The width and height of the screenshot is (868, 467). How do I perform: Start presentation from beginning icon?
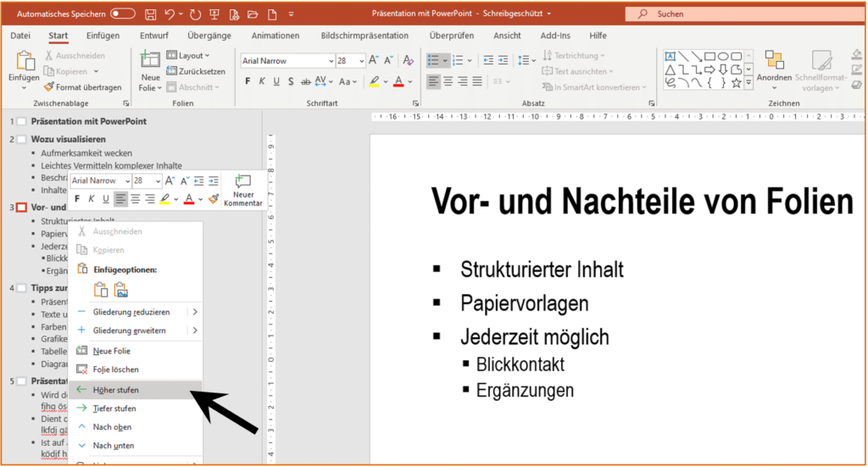point(214,14)
